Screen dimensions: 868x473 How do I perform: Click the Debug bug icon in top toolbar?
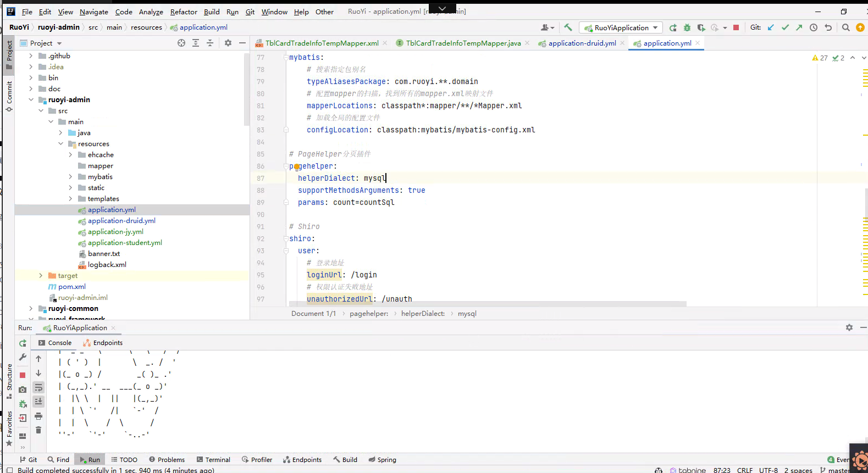tap(687, 27)
